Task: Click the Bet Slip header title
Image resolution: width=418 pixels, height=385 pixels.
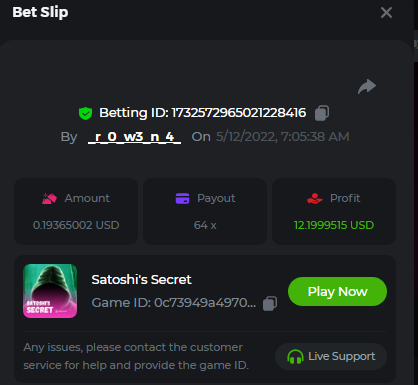Action: click(40, 12)
